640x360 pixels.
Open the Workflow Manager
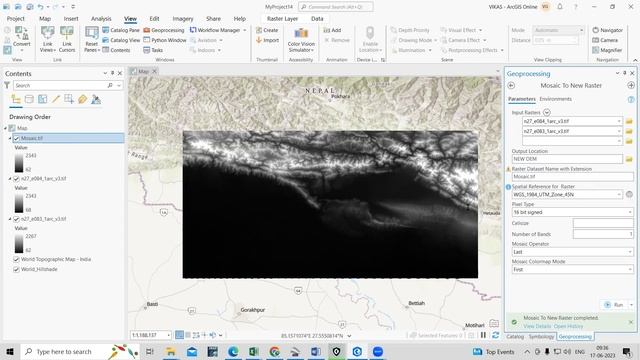tap(218, 30)
